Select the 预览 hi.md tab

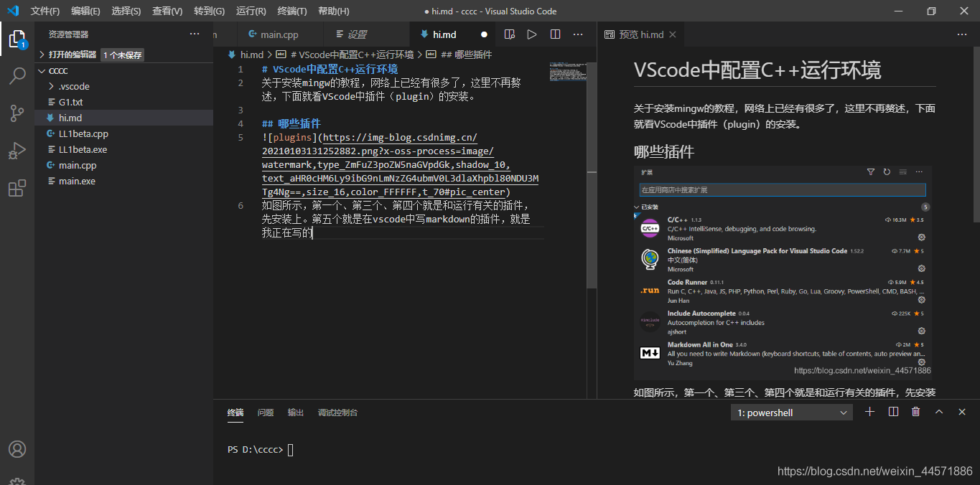pos(640,34)
